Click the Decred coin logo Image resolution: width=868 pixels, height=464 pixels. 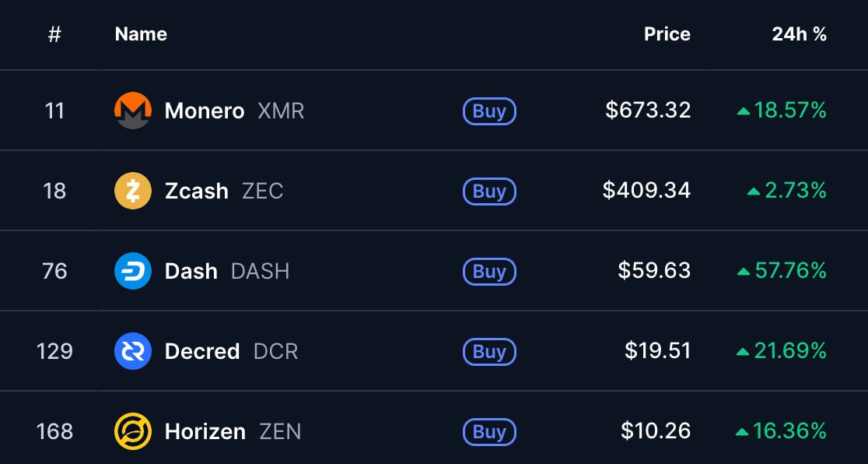coord(132,351)
